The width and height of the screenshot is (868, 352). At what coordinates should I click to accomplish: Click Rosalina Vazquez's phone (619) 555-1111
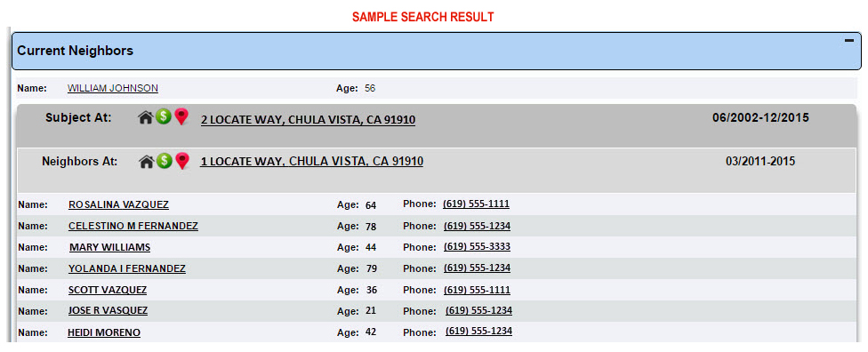[476, 204]
